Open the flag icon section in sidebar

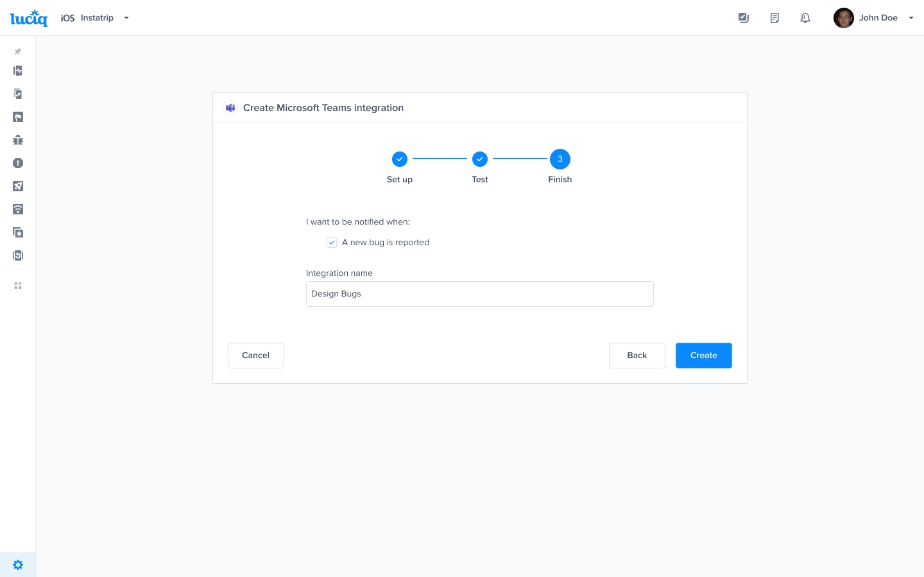(18, 117)
